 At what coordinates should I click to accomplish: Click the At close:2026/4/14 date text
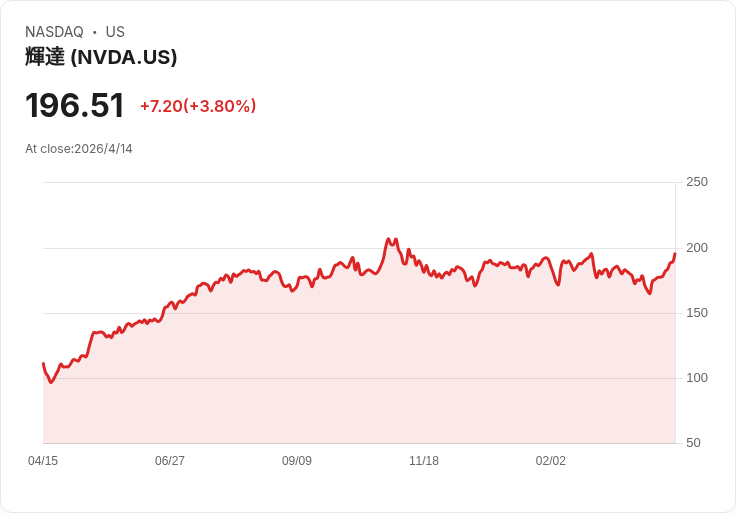(79, 149)
